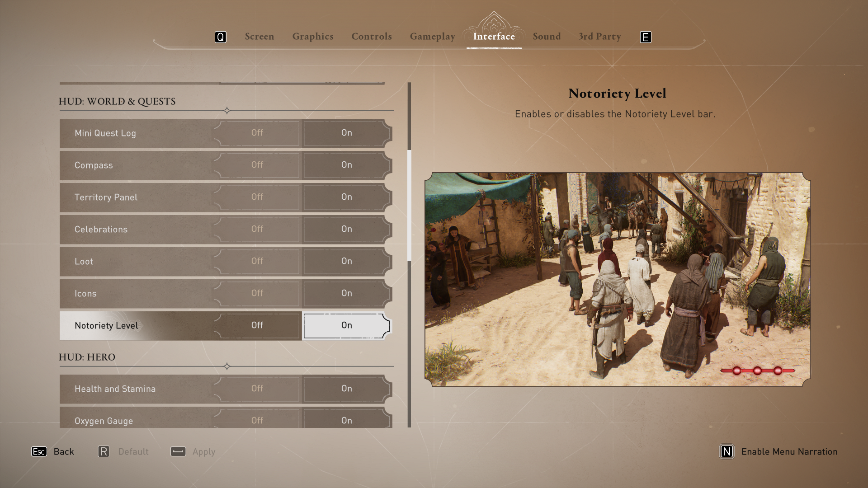Viewport: 868px width, 488px height.
Task: Disable the Loot HUD display
Action: [x=256, y=261]
